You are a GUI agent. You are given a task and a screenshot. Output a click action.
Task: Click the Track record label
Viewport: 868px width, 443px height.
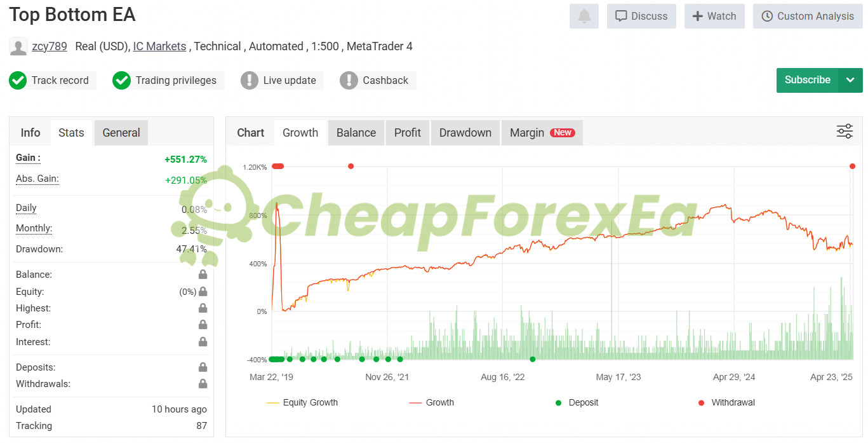pos(60,80)
